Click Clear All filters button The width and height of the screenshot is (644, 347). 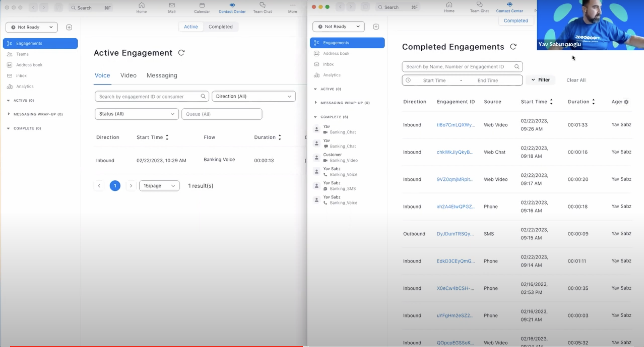[x=576, y=80]
